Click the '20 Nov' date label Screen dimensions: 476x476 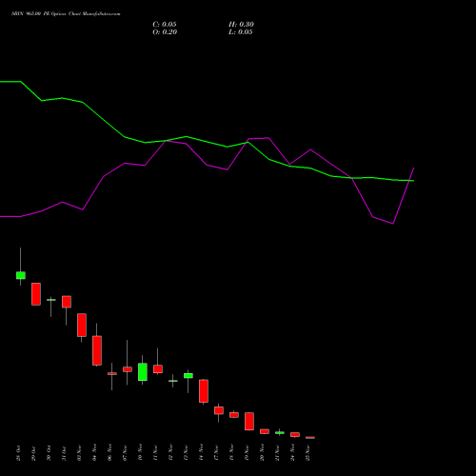[262, 453]
